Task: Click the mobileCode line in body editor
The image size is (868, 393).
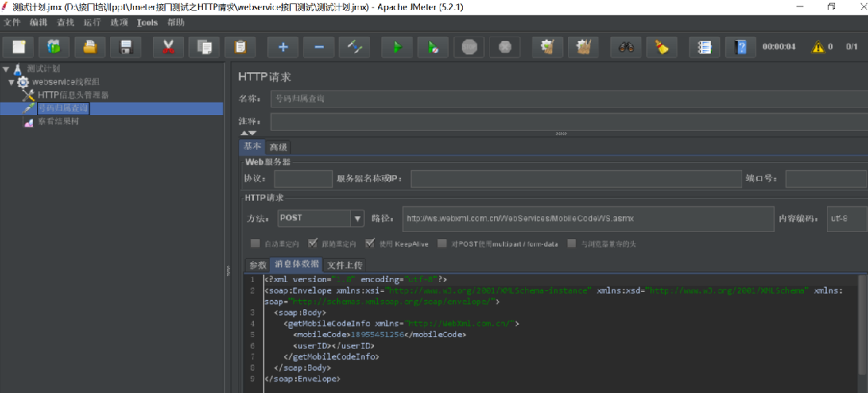Action: click(380, 335)
